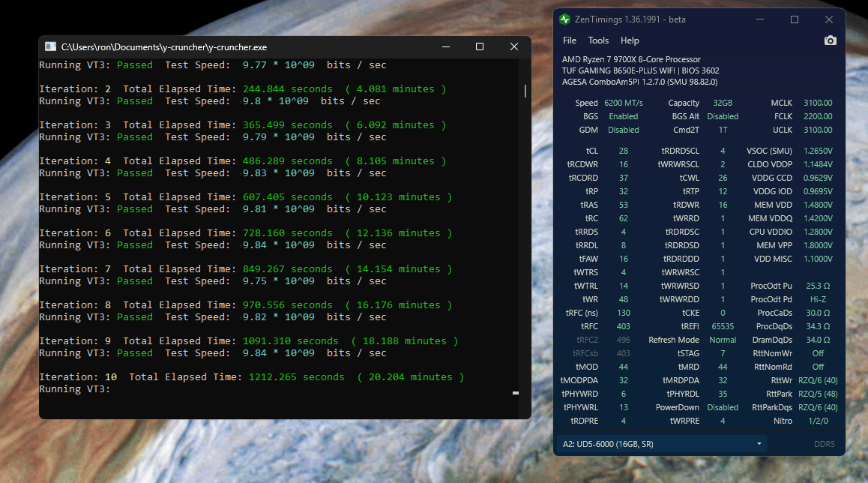Click the Speed value 6200 MT/s
The image size is (868, 483).
(624, 103)
